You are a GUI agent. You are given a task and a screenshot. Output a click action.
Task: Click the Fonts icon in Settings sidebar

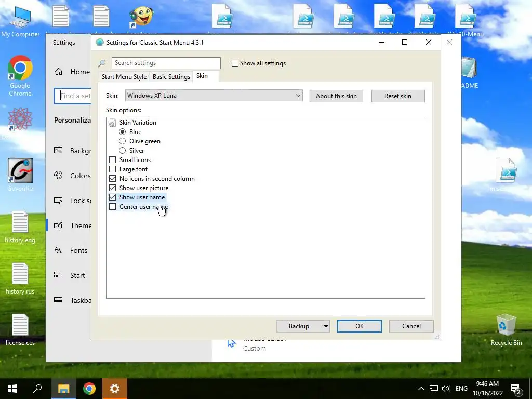coord(58,250)
